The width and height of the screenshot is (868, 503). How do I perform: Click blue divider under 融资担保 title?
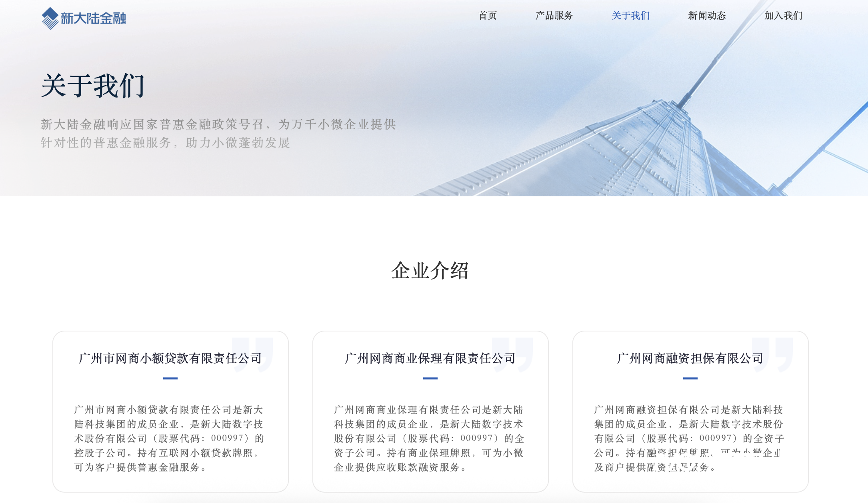(x=690, y=378)
